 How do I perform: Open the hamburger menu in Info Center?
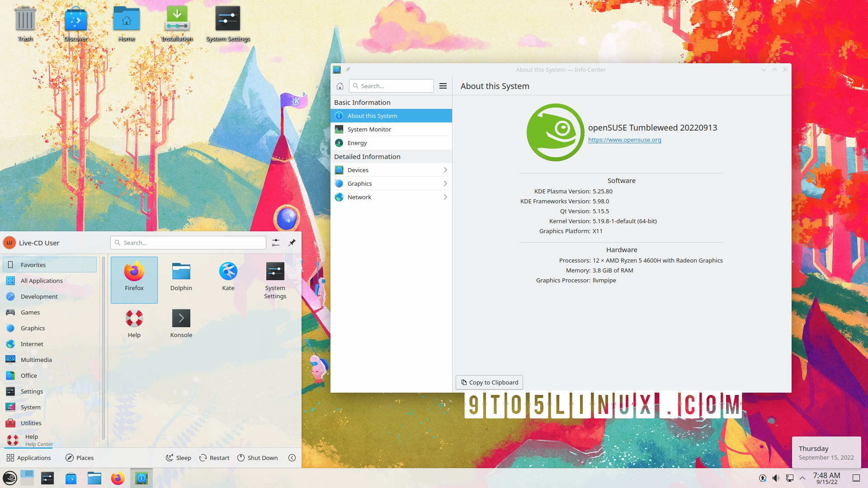click(443, 86)
